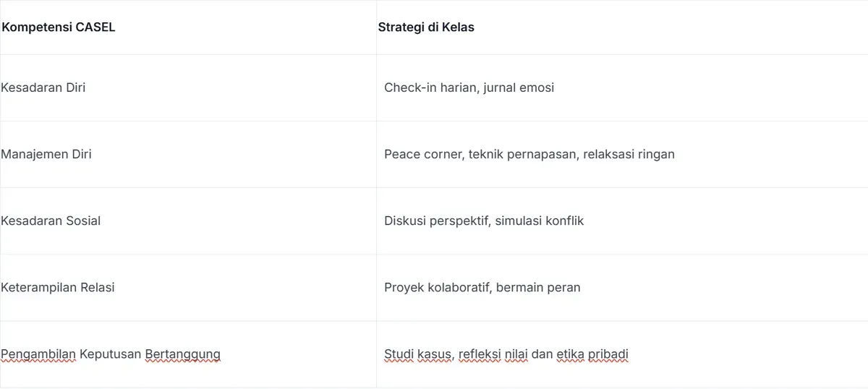Click the underlined word Bertanggung
This screenshot has height=389, width=868.
183,354
